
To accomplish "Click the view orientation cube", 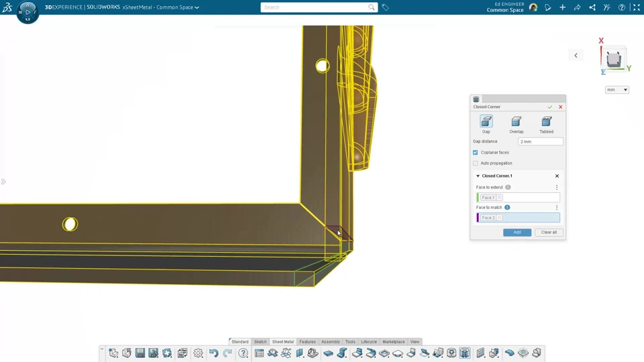I will click(x=614, y=60).
